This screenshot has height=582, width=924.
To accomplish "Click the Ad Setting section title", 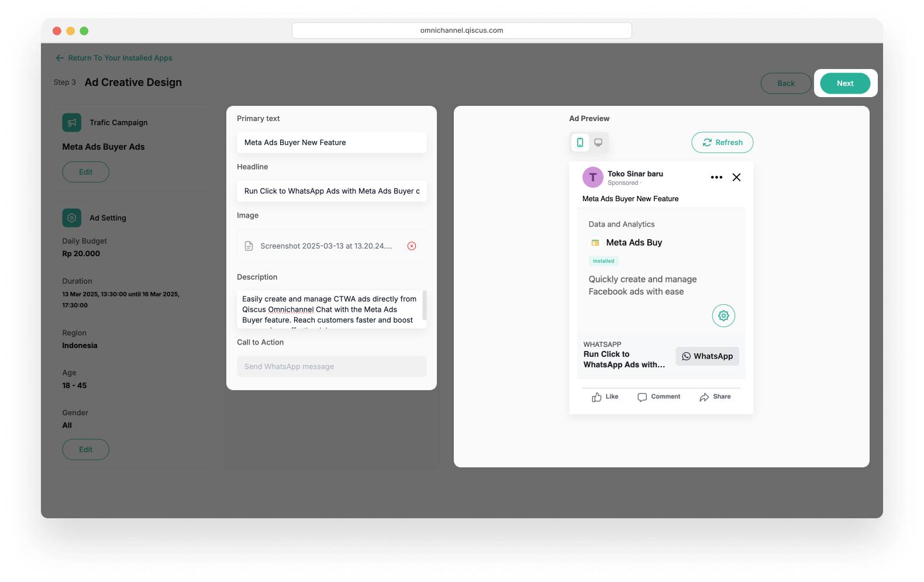I will tap(108, 218).
